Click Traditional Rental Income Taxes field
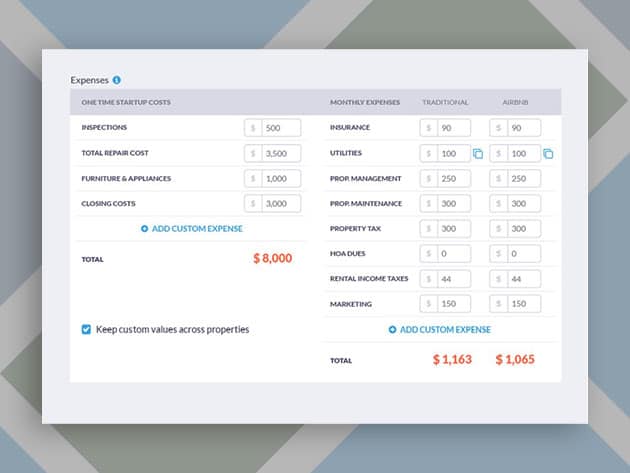 tap(453, 279)
